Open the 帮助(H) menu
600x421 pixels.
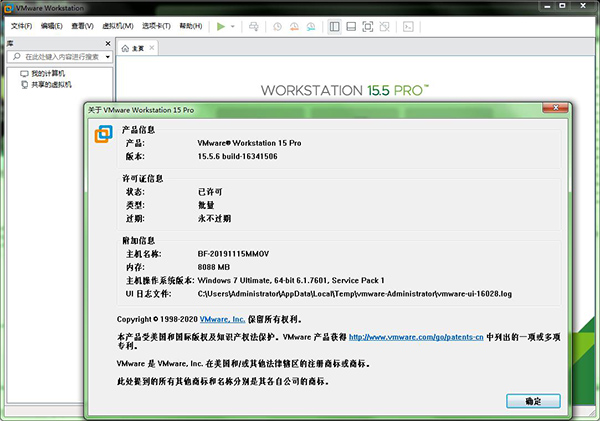point(191,26)
